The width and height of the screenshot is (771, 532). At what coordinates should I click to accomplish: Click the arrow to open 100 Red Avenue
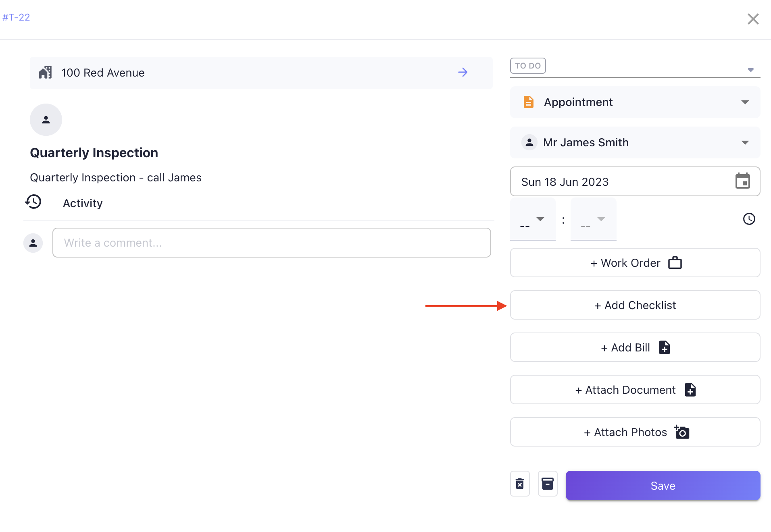pyautogui.click(x=463, y=73)
